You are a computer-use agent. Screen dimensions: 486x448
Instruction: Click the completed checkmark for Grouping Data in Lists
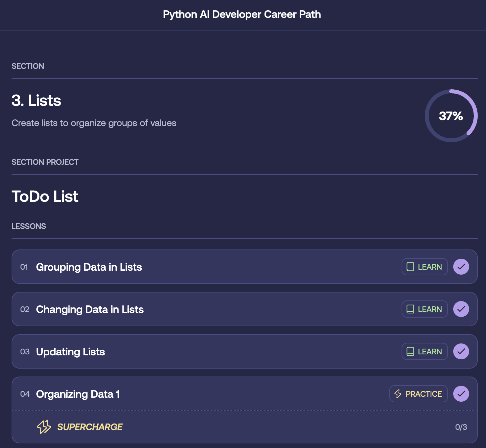pos(461,267)
